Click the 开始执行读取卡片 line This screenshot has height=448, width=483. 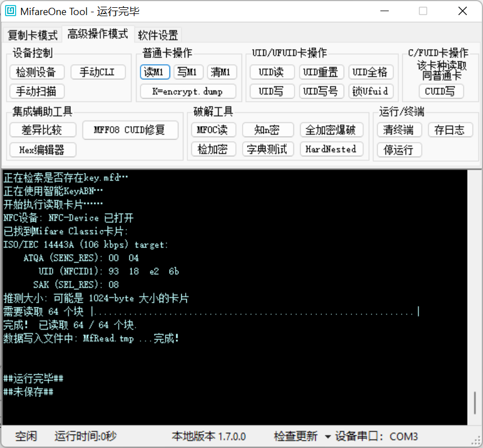(x=53, y=204)
